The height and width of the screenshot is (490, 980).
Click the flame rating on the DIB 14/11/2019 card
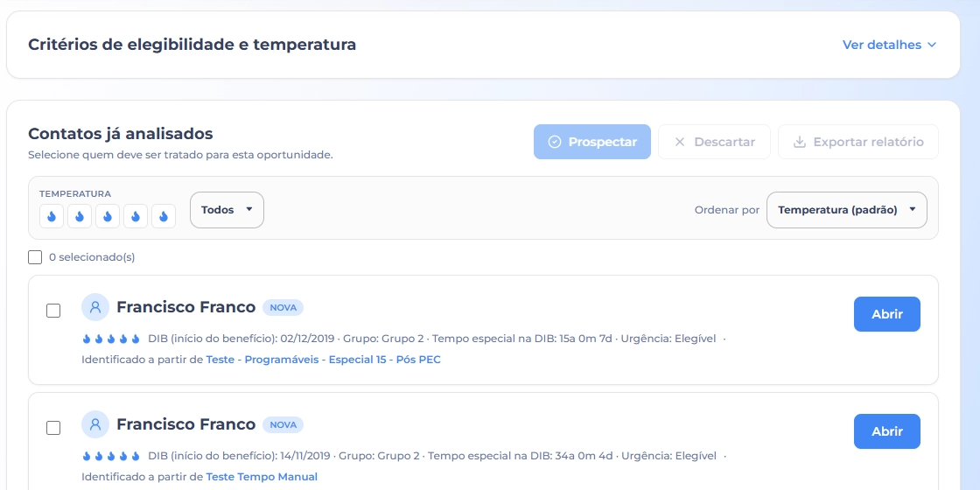pyautogui.click(x=113, y=456)
